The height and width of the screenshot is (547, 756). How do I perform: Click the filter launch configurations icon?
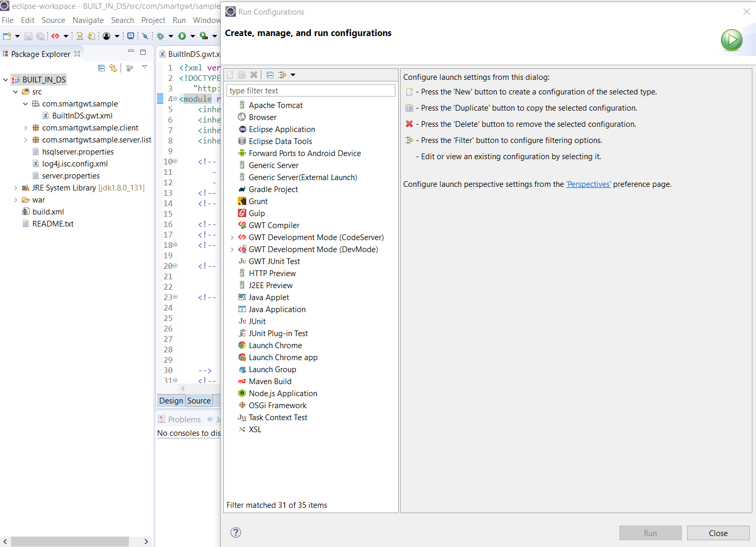(282, 75)
